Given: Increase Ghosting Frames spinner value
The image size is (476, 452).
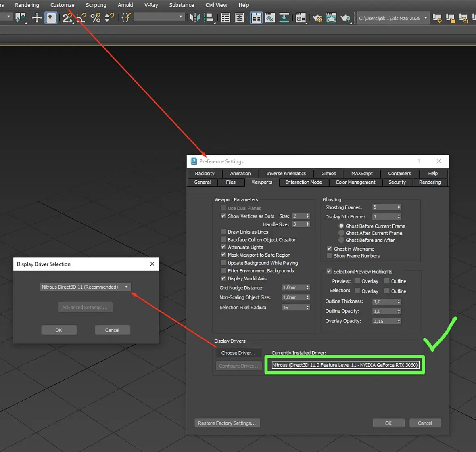Looking at the screenshot, I should pos(399,206).
